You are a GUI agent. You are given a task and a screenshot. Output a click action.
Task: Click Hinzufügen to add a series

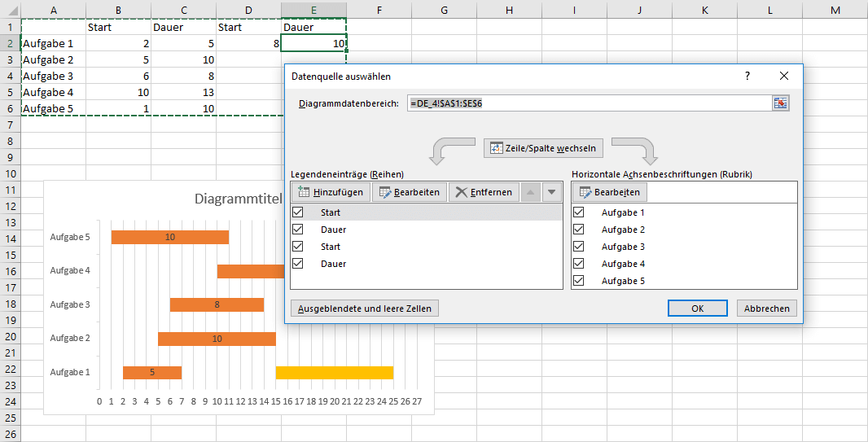coord(331,193)
